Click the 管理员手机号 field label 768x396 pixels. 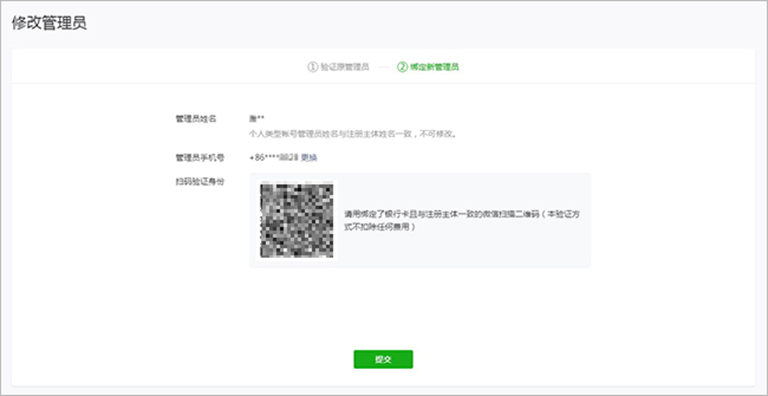pos(200,158)
